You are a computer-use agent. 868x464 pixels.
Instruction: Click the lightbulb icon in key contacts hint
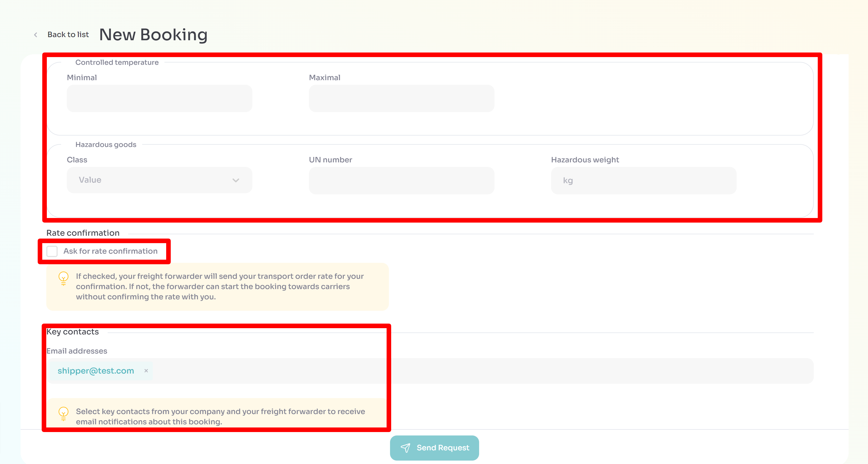63,413
